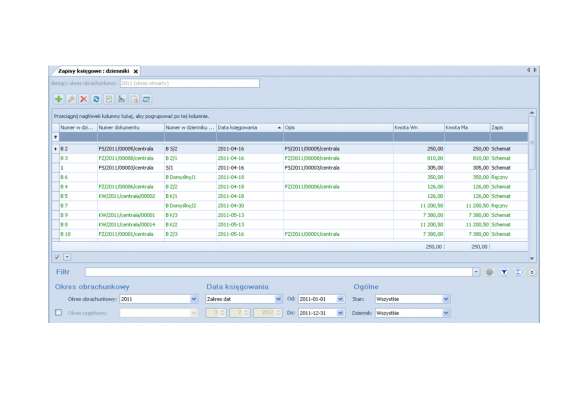Click the grid vertical scrollbar down arrow

[x=532, y=258]
